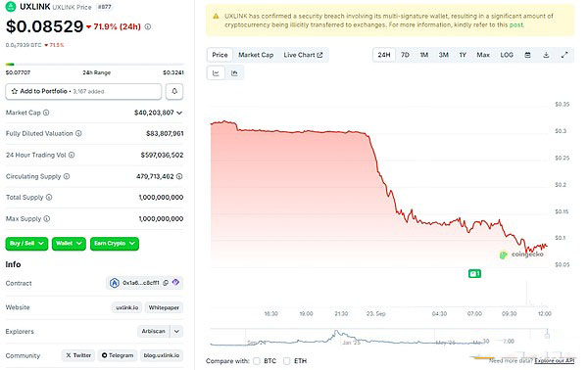Click the Market Cap info icon
The height and width of the screenshot is (370, 588).
click(46, 113)
